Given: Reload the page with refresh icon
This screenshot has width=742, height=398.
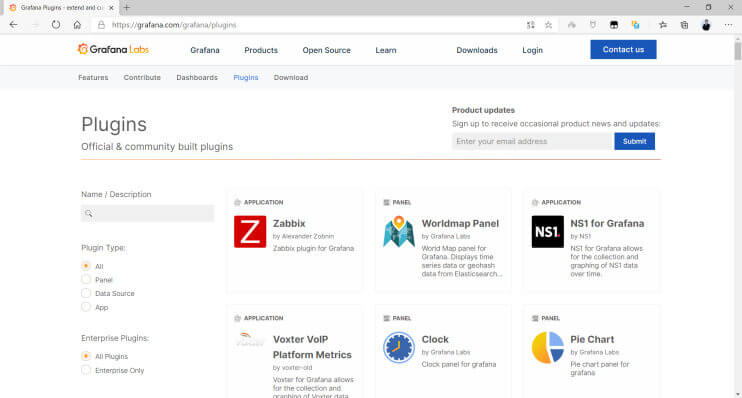Looking at the screenshot, I should pyautogui.click(x=56, y=25).
